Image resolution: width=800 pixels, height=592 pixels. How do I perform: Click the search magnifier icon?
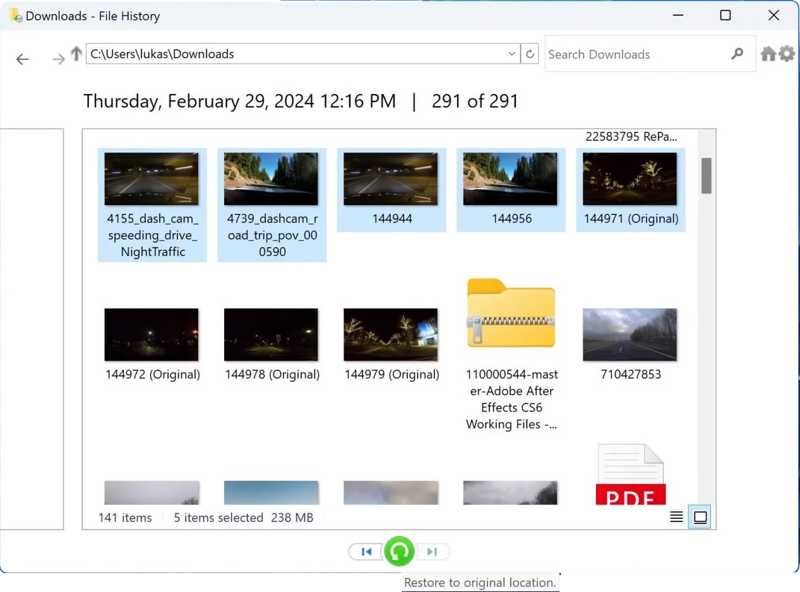coord(737,54)
